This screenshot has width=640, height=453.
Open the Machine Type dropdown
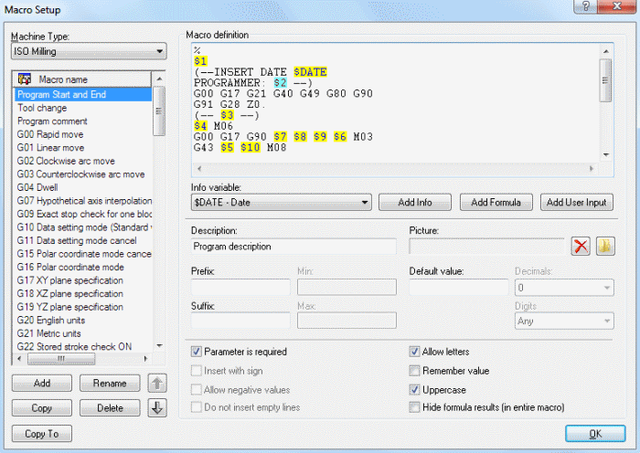(x=89, y=51)
